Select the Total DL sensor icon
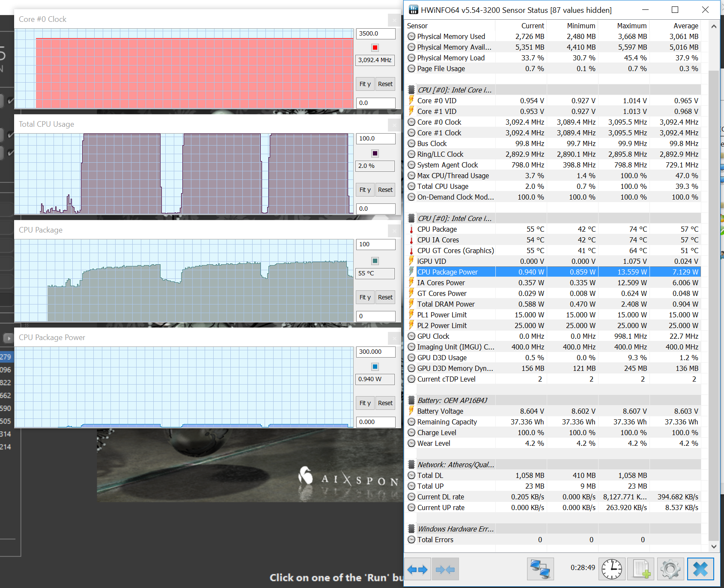This screenshot has width=724, height=588. [411, 475]
